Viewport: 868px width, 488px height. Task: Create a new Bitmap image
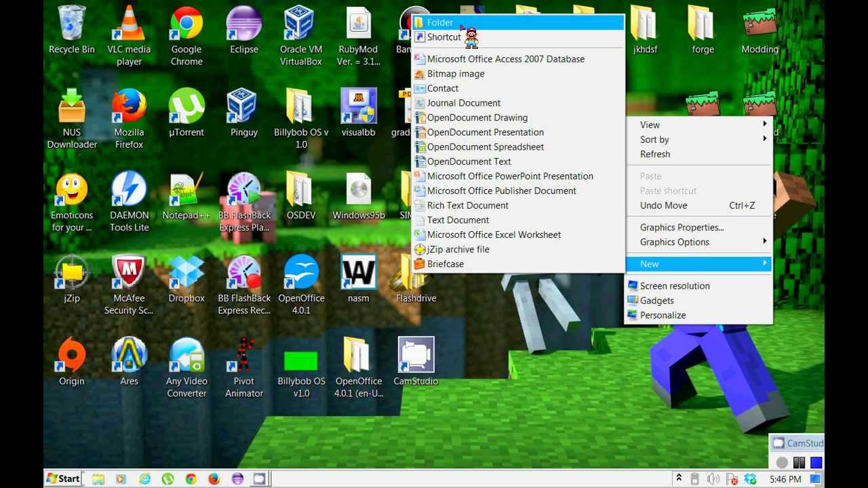tap(518, 74)
